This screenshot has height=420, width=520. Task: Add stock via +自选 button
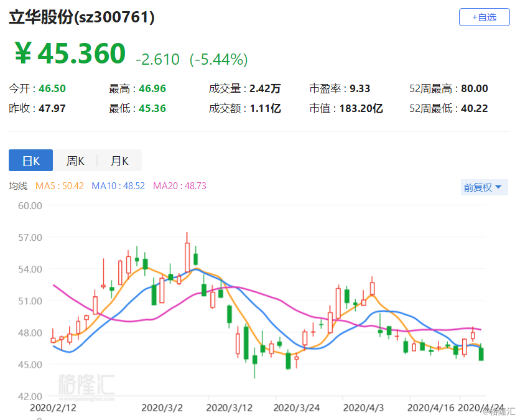(484, 17)
